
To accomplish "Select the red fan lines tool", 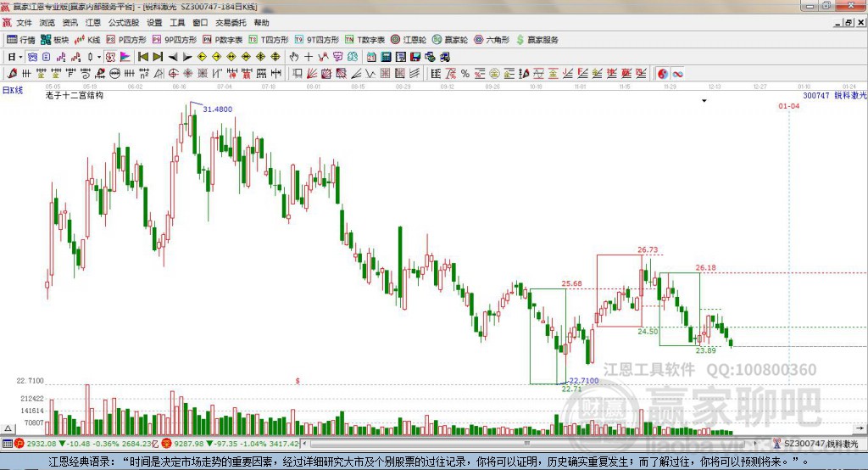I will click(312, 74).
